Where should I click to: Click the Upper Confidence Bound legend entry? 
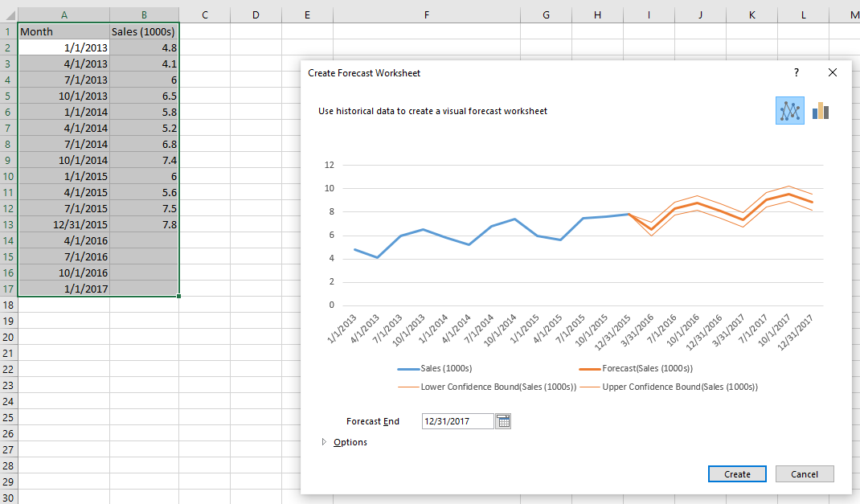coord(669,387)
